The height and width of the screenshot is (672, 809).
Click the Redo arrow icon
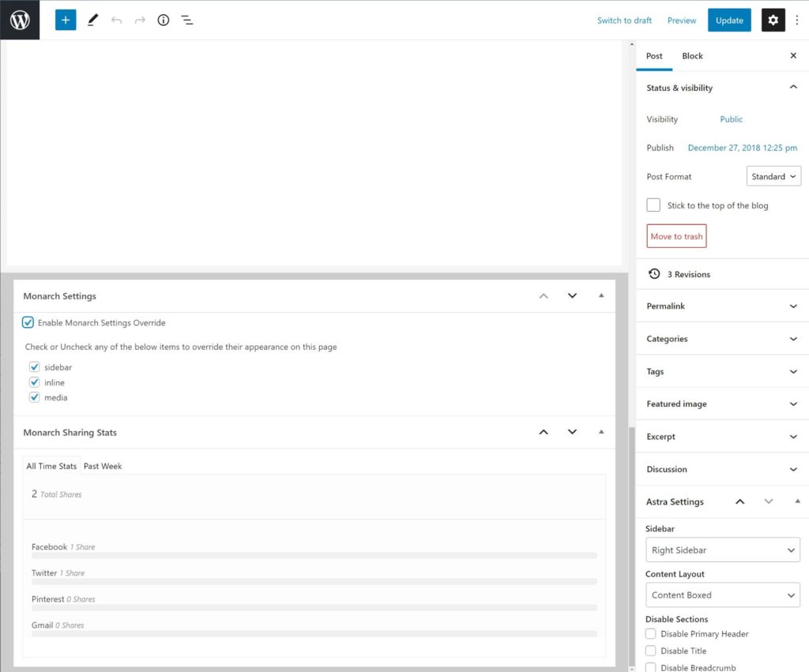140,20
